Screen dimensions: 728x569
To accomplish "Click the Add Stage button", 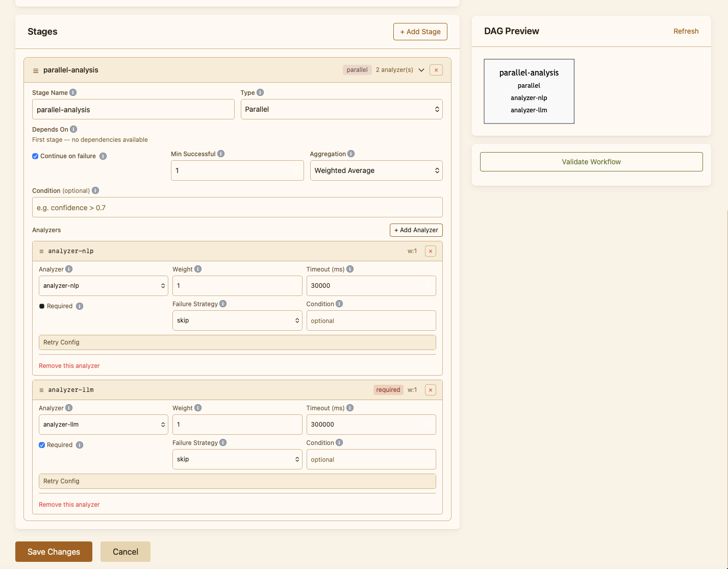I will pos(420,32).
